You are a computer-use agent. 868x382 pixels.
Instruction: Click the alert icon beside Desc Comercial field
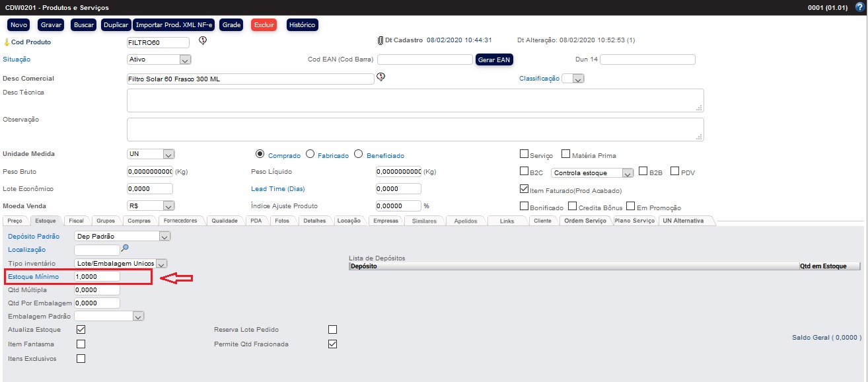[381, 77]
